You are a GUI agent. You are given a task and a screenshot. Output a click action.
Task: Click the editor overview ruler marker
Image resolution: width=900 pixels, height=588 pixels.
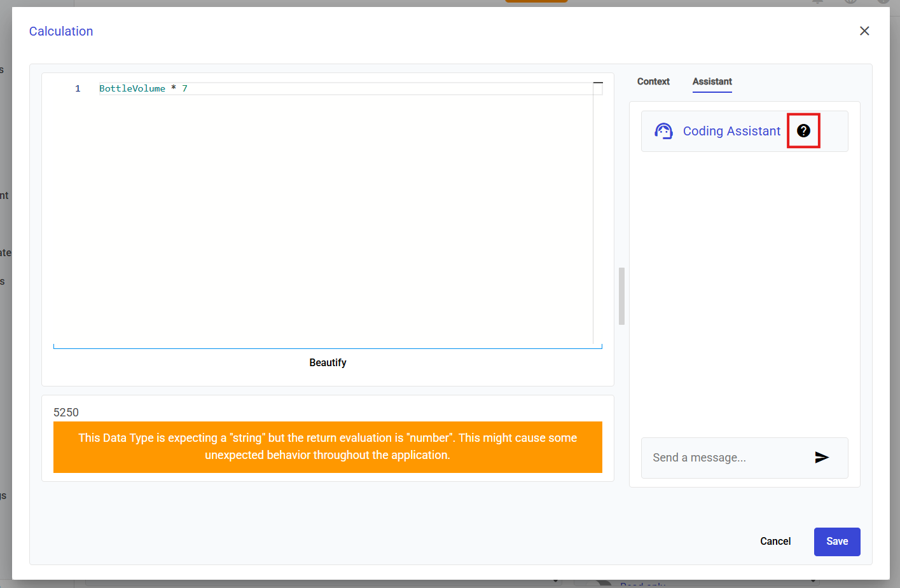point(597,83)
